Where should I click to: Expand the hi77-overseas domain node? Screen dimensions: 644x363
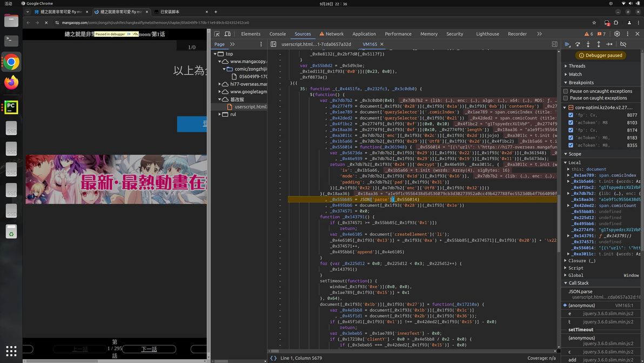220,84
